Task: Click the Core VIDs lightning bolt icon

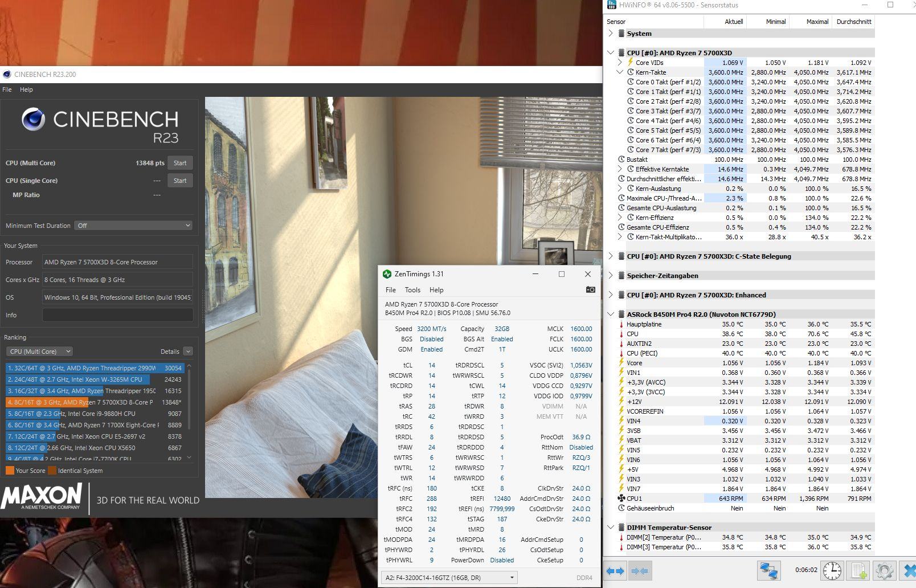Action: 631,63
